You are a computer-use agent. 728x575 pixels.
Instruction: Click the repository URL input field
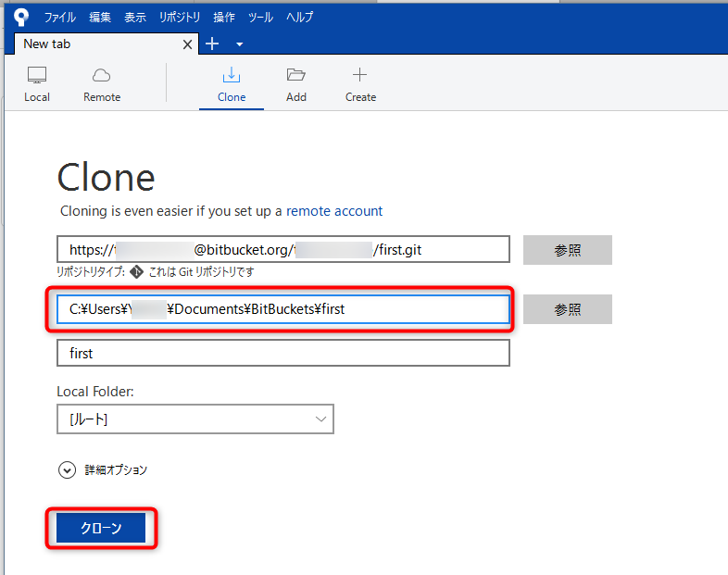(x=283, y=250)
